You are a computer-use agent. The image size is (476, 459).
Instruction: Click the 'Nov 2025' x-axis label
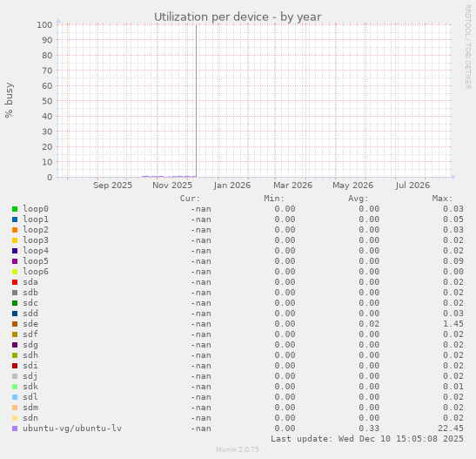[x=172, y=186]
